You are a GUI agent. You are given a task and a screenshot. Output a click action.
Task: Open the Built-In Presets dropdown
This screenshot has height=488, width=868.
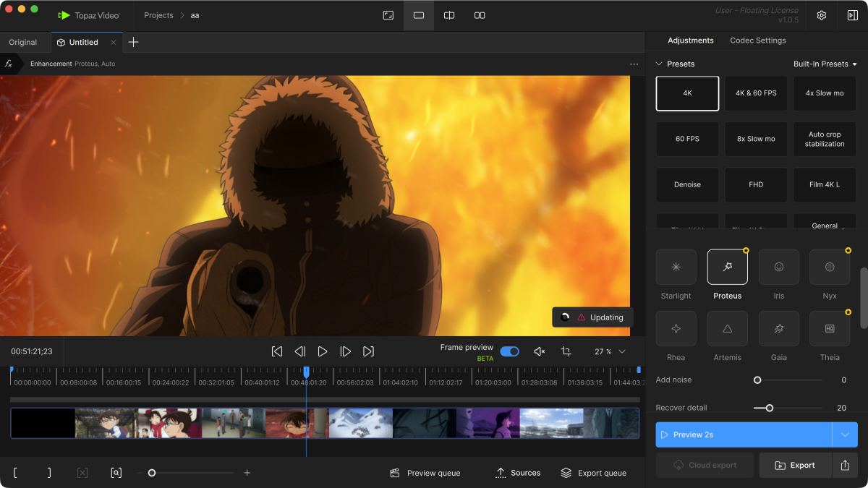(825, 64)
